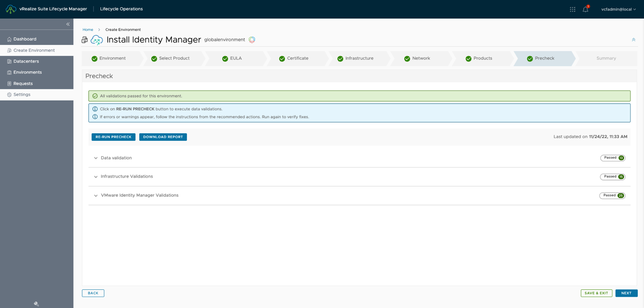Click the copy icon beside the title
Viewport: 644px width, 308px height.
pyautogui.click(x=85, y=40)
